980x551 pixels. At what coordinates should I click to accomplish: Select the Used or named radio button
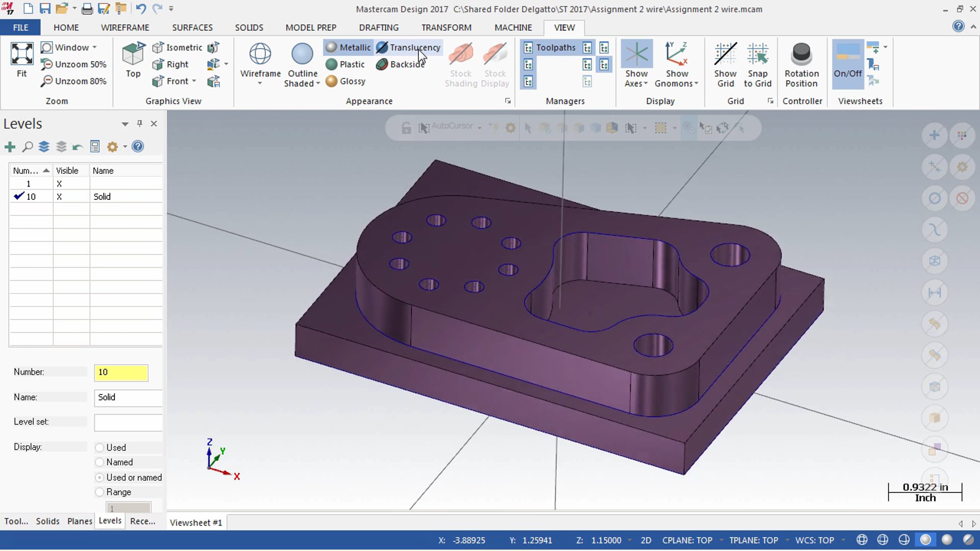click(x=100, y=477)
